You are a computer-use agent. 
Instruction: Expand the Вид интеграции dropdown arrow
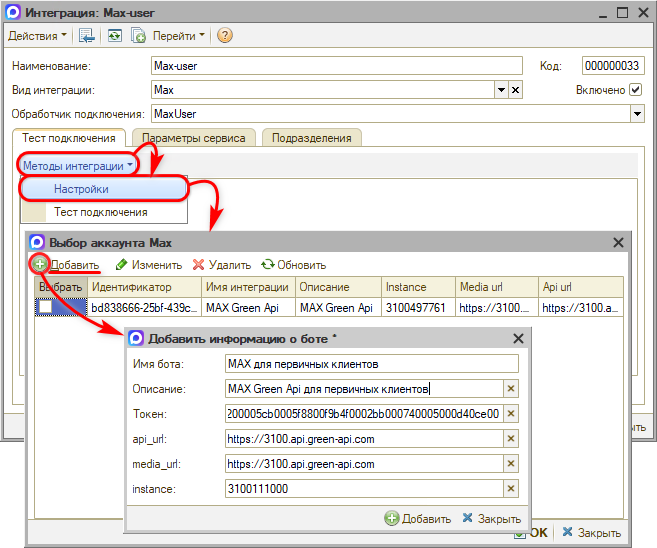tap(501, 90)
